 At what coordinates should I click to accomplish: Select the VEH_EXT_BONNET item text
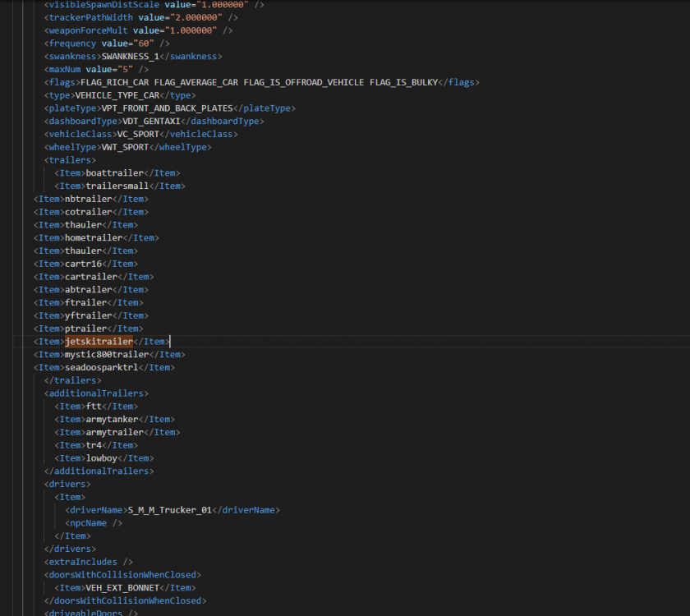[123, 587]
